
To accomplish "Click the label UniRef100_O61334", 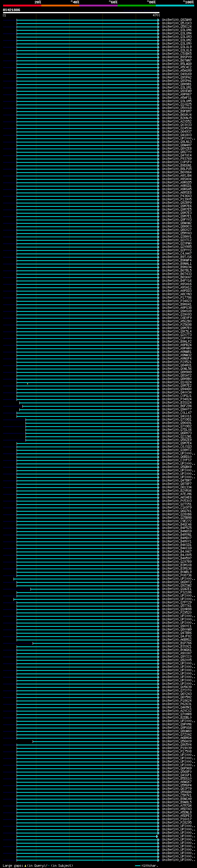I will click(x=177, y=487).
